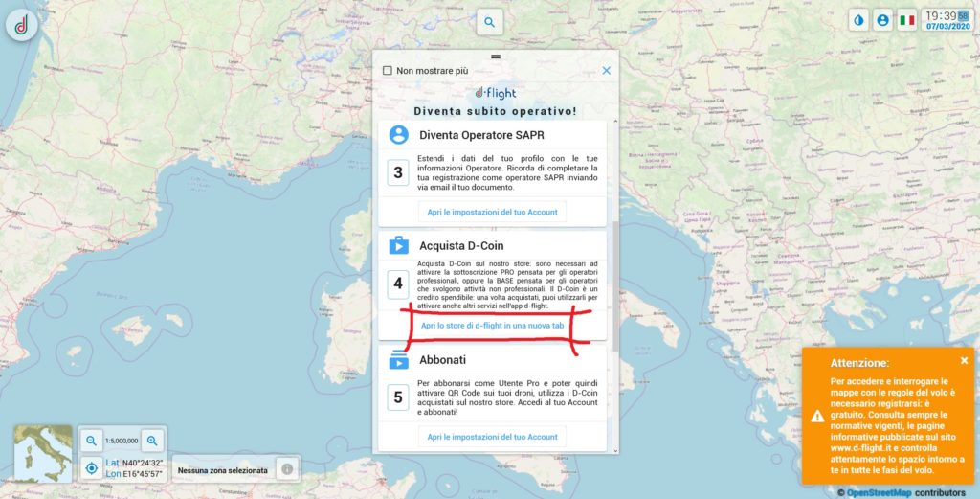Image resolution: width=980 pixels, height=499 pixels.
Task: Click the 'Abbonati' title text
Action: click(442, 360)
